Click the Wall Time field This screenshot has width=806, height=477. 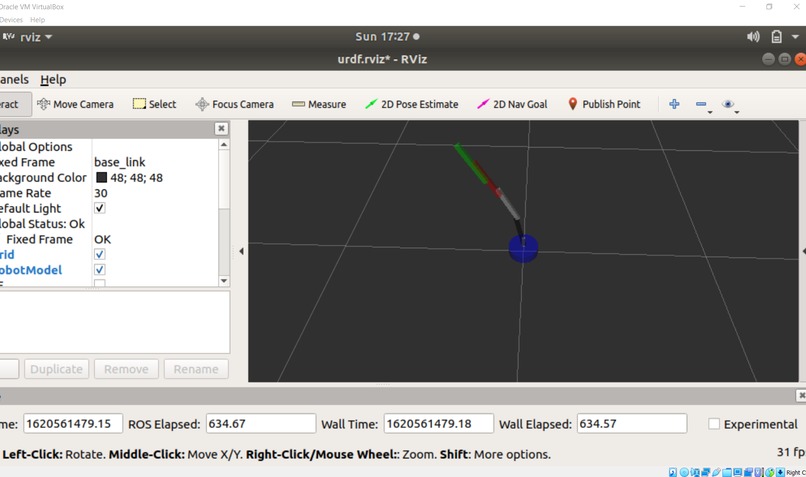pos(438,424)
